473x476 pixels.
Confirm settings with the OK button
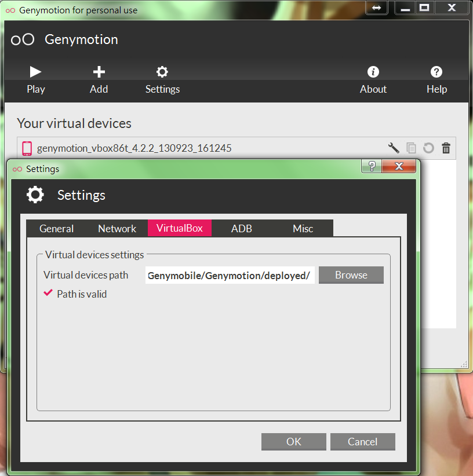point(294,442)
